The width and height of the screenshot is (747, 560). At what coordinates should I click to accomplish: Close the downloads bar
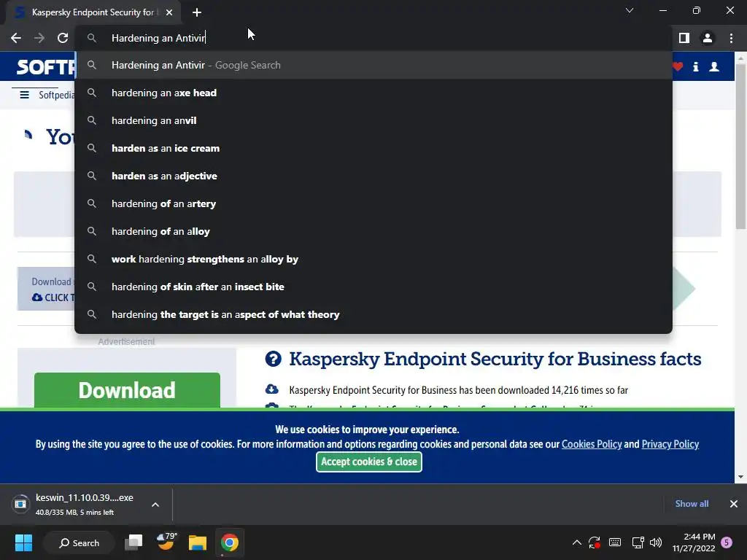734,504
